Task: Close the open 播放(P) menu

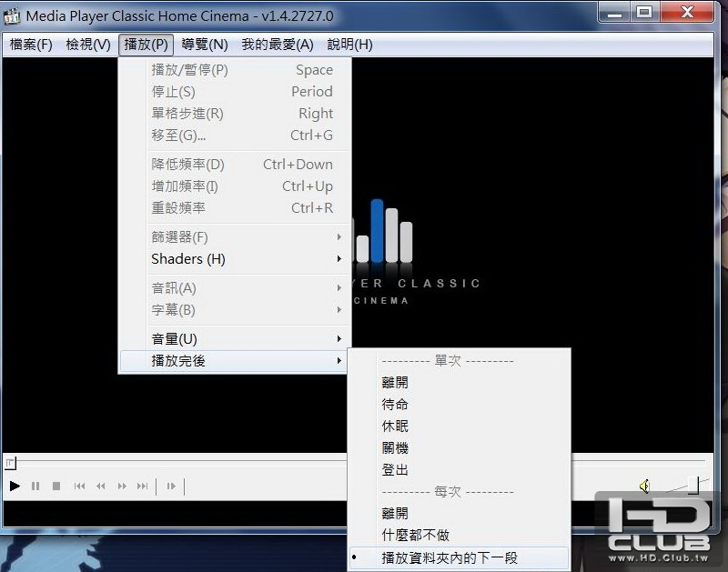Action: (x=146, y=45)
